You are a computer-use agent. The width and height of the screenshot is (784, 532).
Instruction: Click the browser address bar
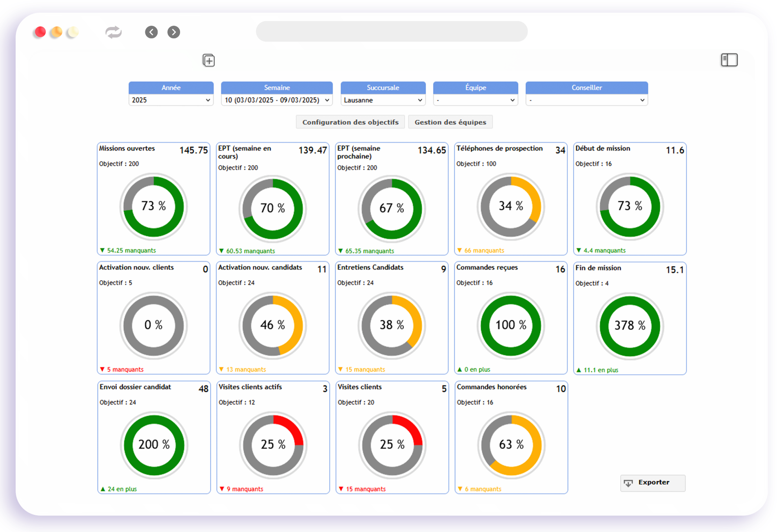(x=392, y=31)
